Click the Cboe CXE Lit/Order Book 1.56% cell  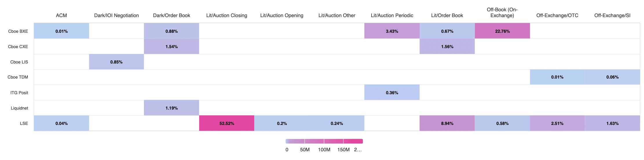click(447, 46)
